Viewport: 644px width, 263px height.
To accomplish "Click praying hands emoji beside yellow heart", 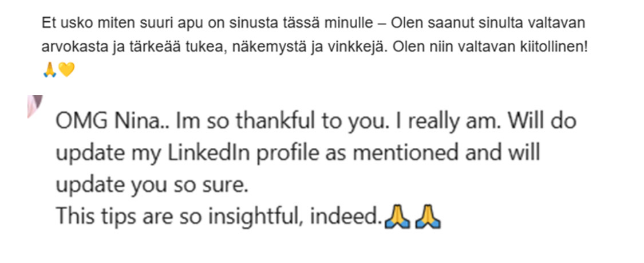I will [x=50, y=70].
